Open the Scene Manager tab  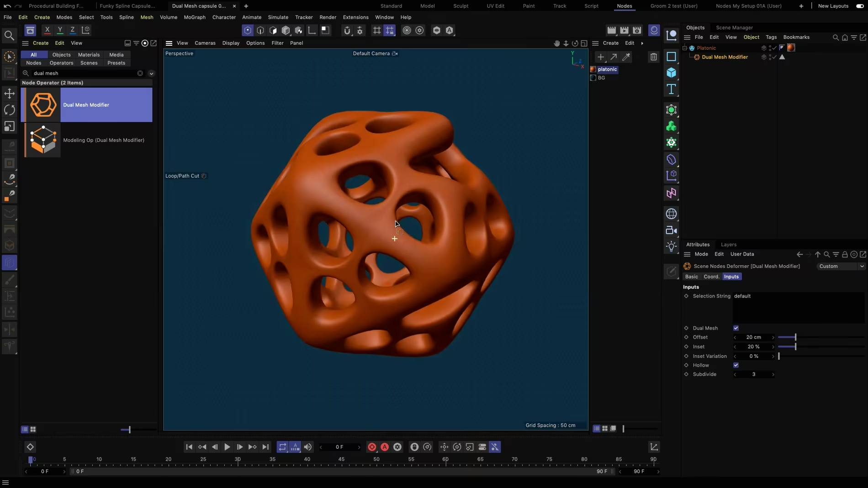point(734,28)
